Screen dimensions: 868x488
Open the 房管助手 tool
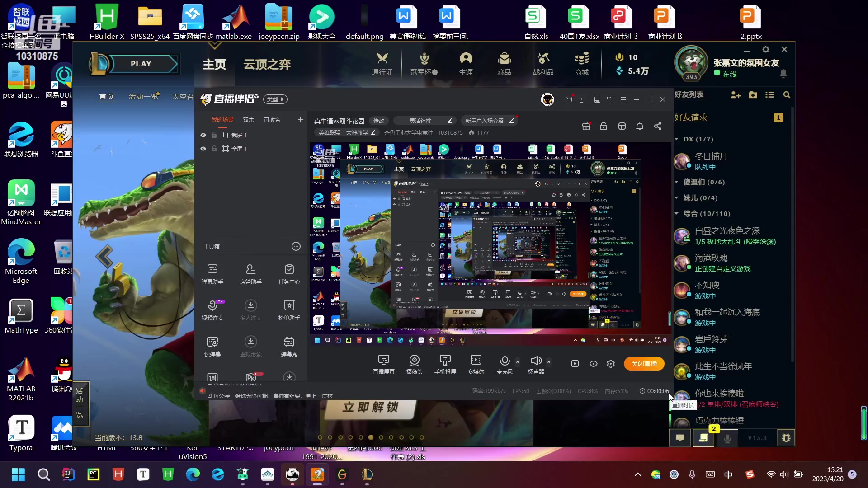point(251,273)
